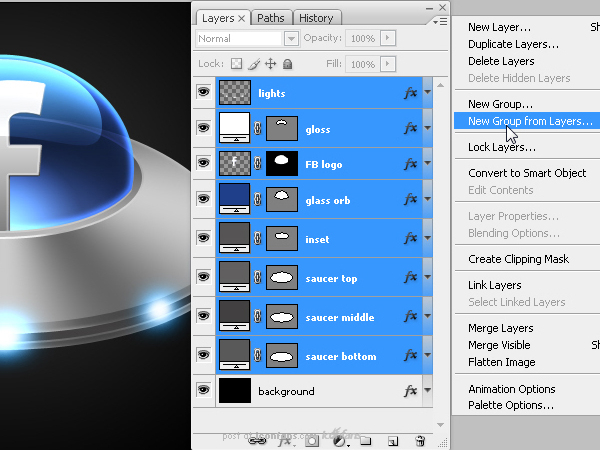Switch to the Paths tab

[x=271, y=18]
